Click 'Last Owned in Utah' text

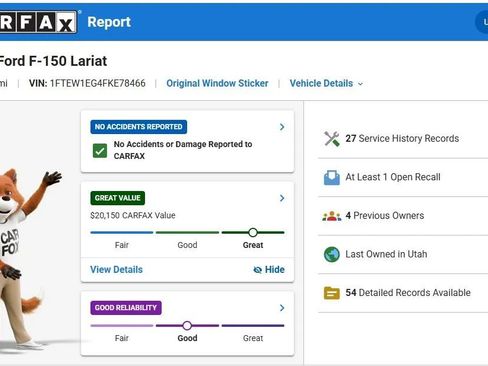click(386, 254)
